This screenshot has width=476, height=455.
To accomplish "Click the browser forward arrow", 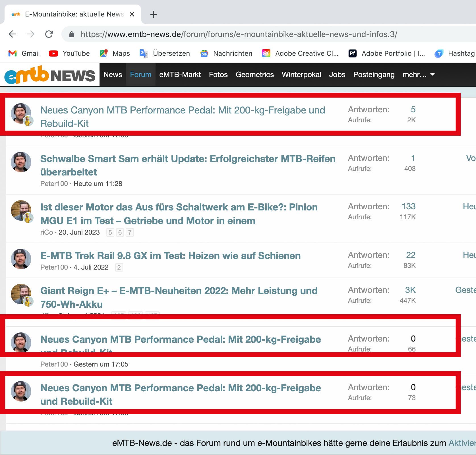I will [x=31, y=34].
